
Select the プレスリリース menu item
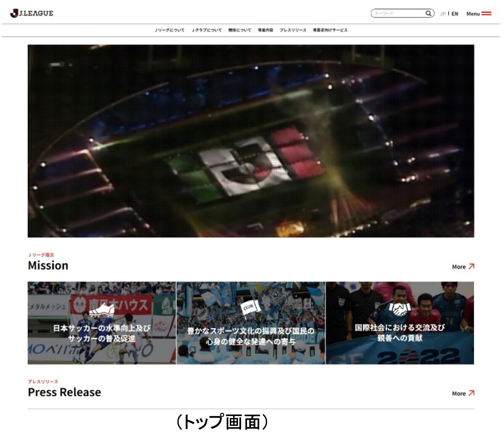pos(293,30)
